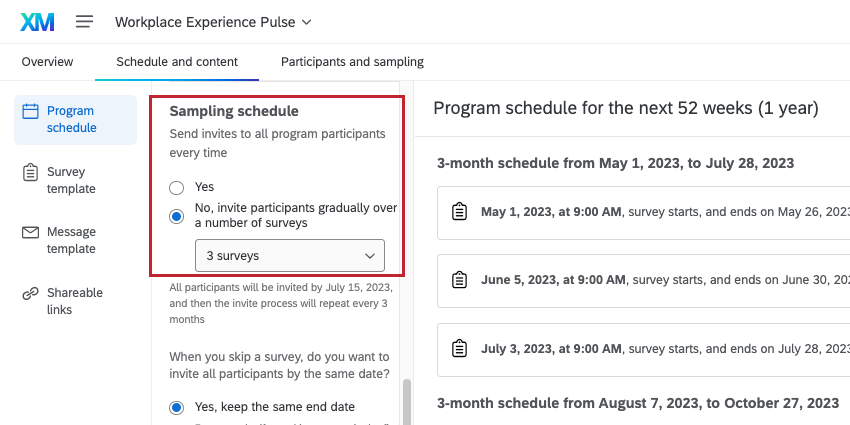Click the XM logo icon
Image resolution: width=850 pixels, height=425 pixels.
click(37, 21)
